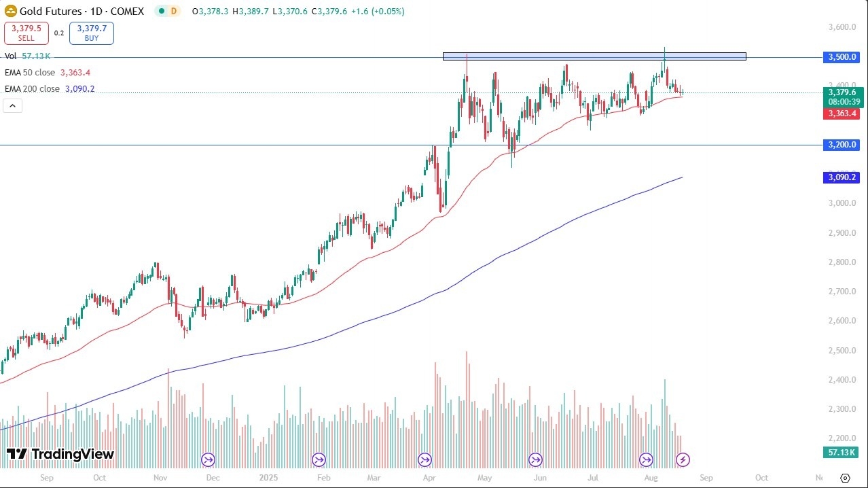Click the purple arrow event marker below June
This screenshot has height=488, width=868.
point(536,460)
